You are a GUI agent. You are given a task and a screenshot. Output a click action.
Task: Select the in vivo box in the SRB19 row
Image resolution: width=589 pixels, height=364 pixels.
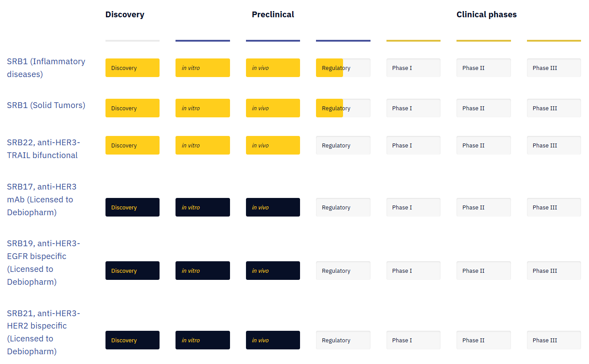coord(273,271)
